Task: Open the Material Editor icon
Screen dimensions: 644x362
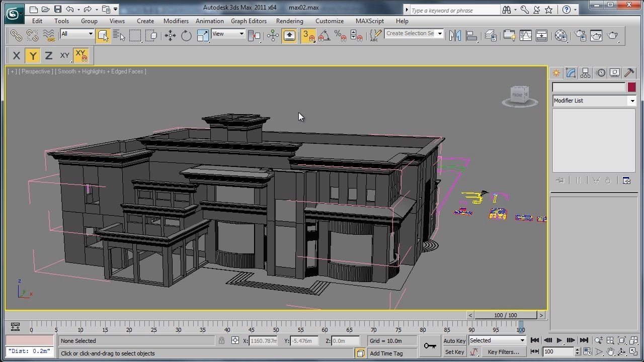Action: pyautogui.click(x=560, y=35)
